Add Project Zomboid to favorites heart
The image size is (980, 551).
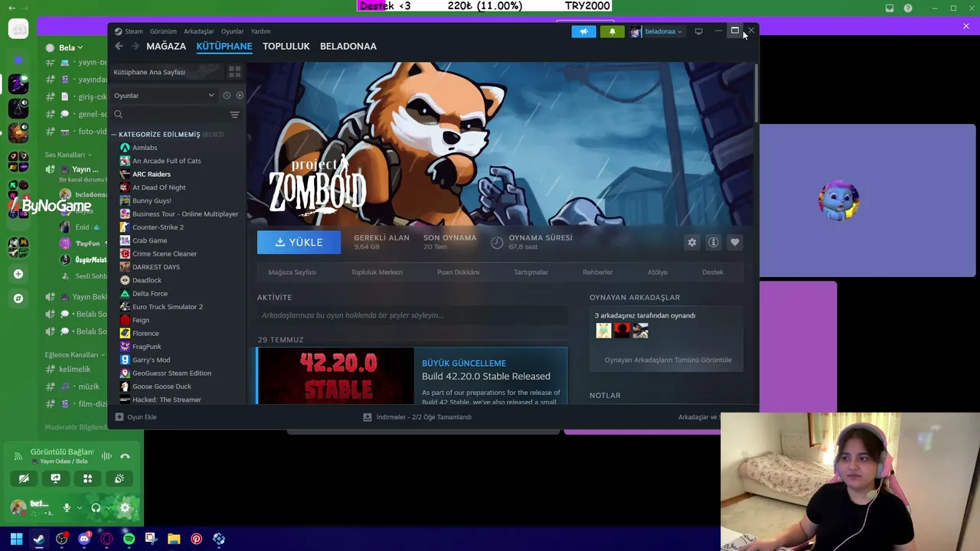click(x=735, y=243)
